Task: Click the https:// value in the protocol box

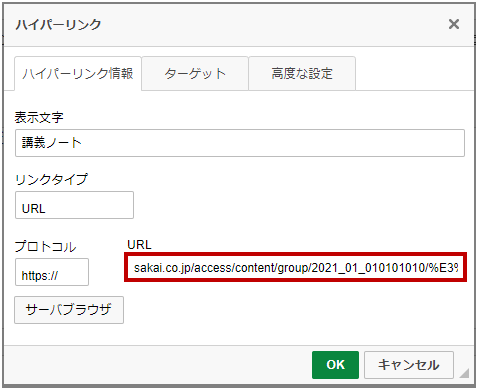Action: tap(40, 276)
